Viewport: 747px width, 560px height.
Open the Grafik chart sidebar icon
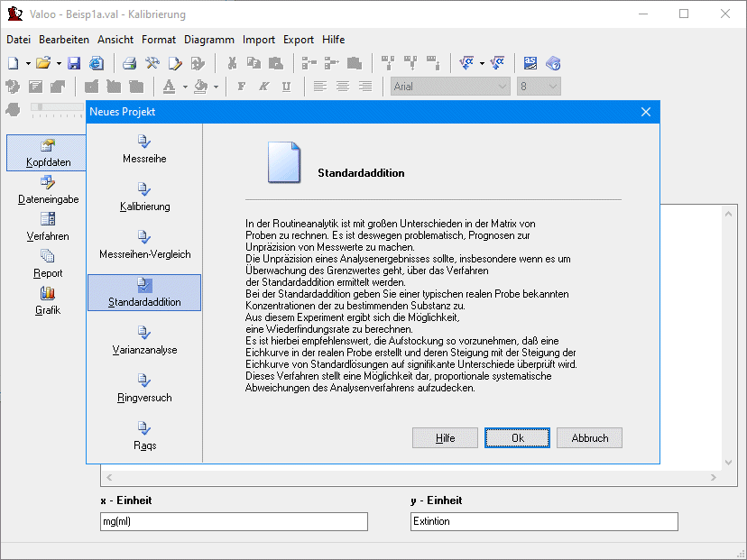(x=49, y=301)
